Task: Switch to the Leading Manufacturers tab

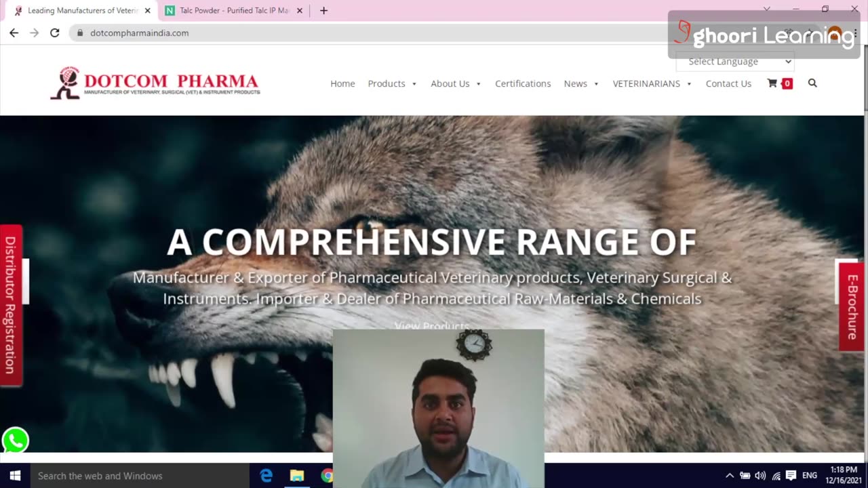Action: click(81, 11)
